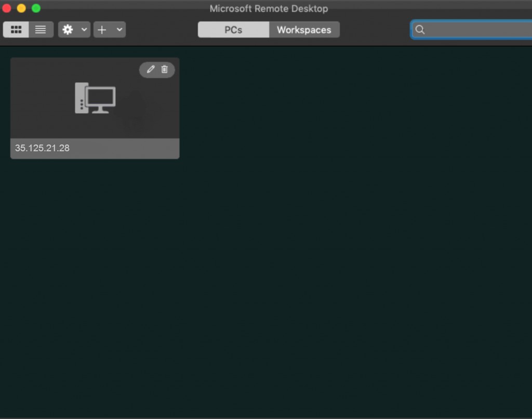532x419 pixels.
Task: Expand the chevron beside the plus icon
Action: coord(119,30)
